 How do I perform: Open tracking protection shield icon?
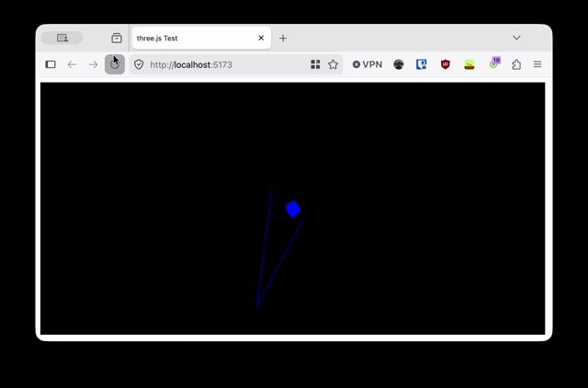(139, 64)
